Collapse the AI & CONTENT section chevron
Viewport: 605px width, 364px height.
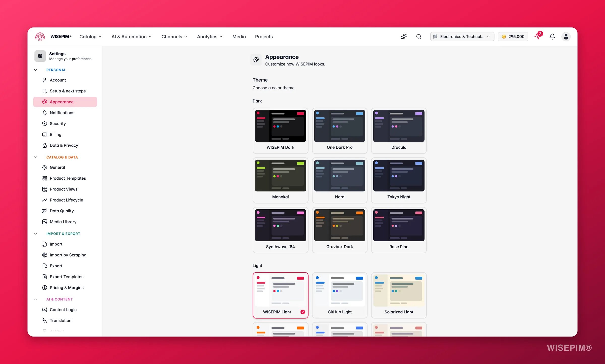pos(36,299)
